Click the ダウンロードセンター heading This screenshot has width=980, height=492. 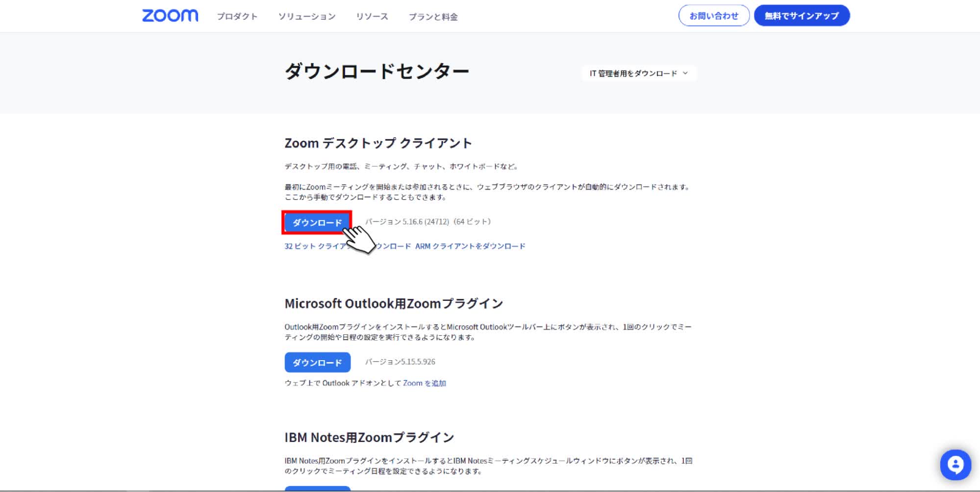[x=377, y=72]
